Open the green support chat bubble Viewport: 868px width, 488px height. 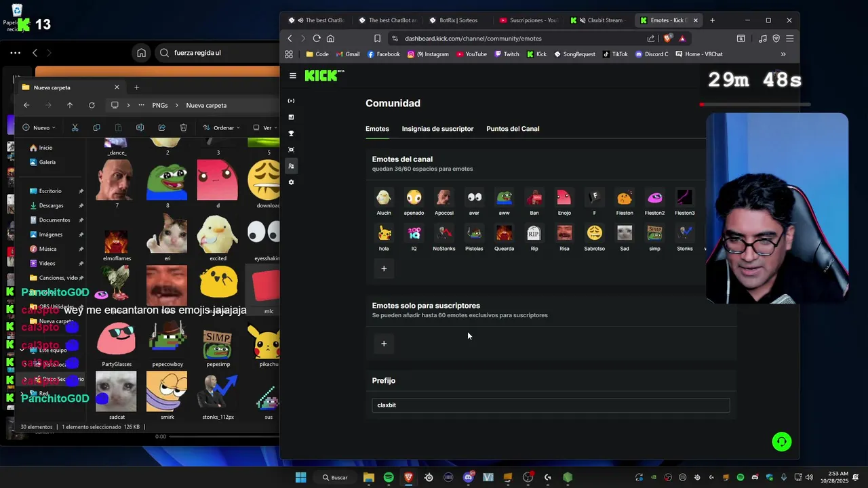coord(782,442)
